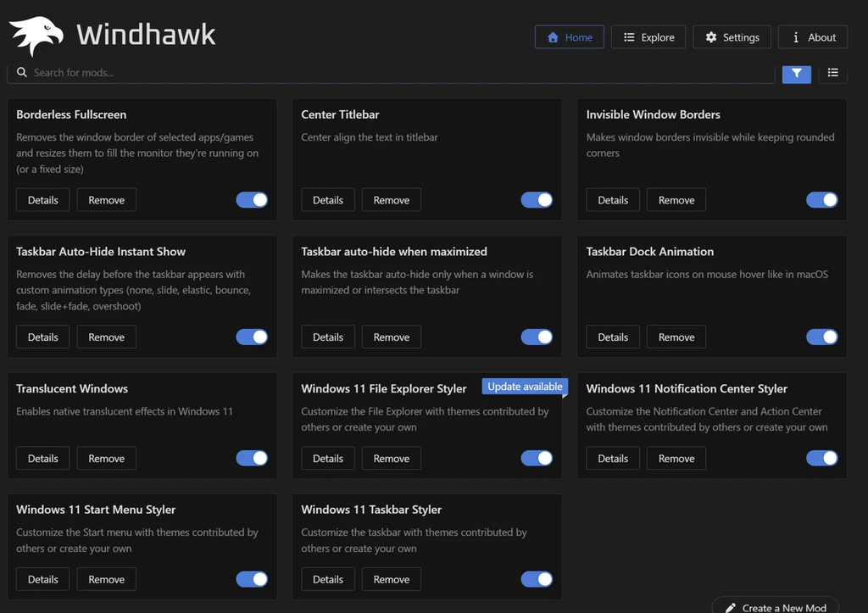Image resolution: width=868 pixels, height=613 pixels.
Task: Turn off Invisible Window Borders toggle
Action: point(821,200)
